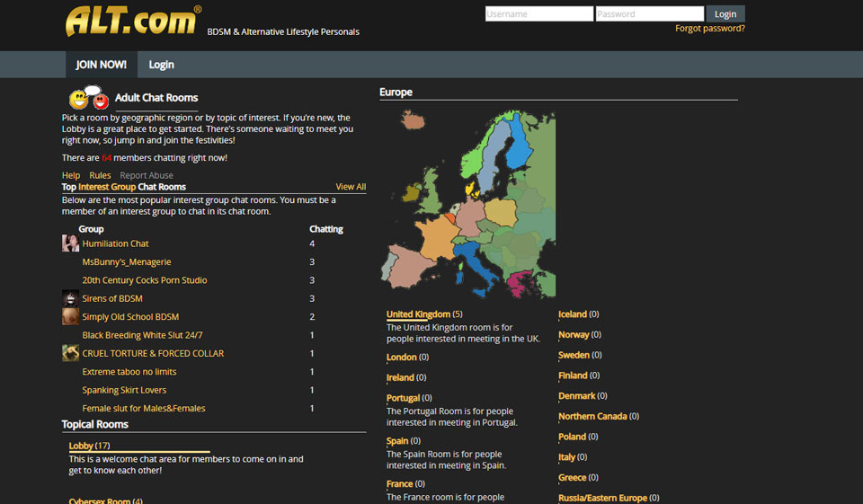Focus the Password input field
The width and height of the screenshot is (863, 504).
[x=649, y=14]
